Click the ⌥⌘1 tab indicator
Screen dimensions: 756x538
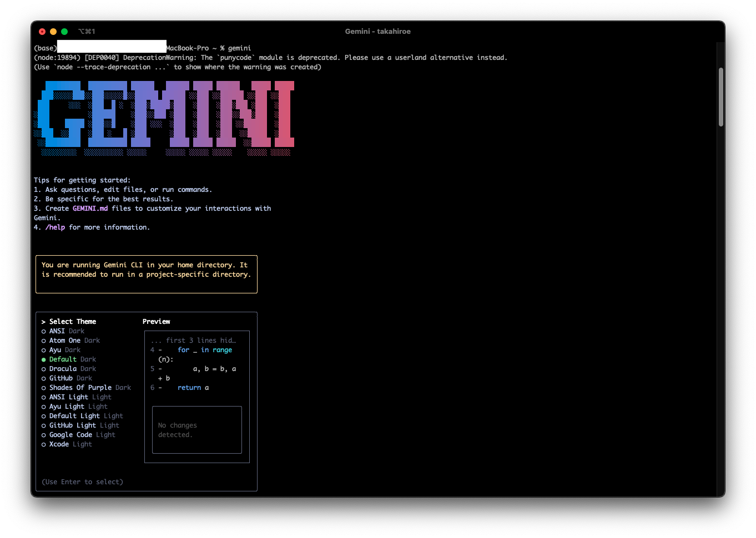(87, 32)
